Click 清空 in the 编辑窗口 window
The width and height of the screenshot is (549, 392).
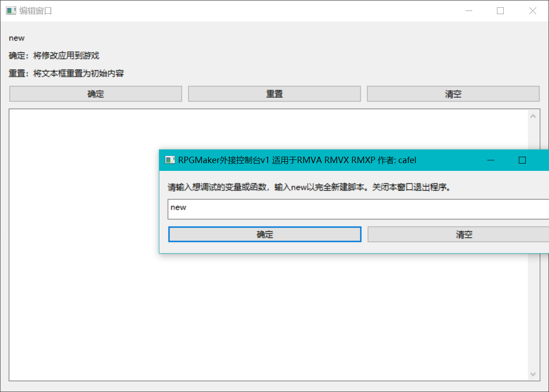tap(453, 94)
